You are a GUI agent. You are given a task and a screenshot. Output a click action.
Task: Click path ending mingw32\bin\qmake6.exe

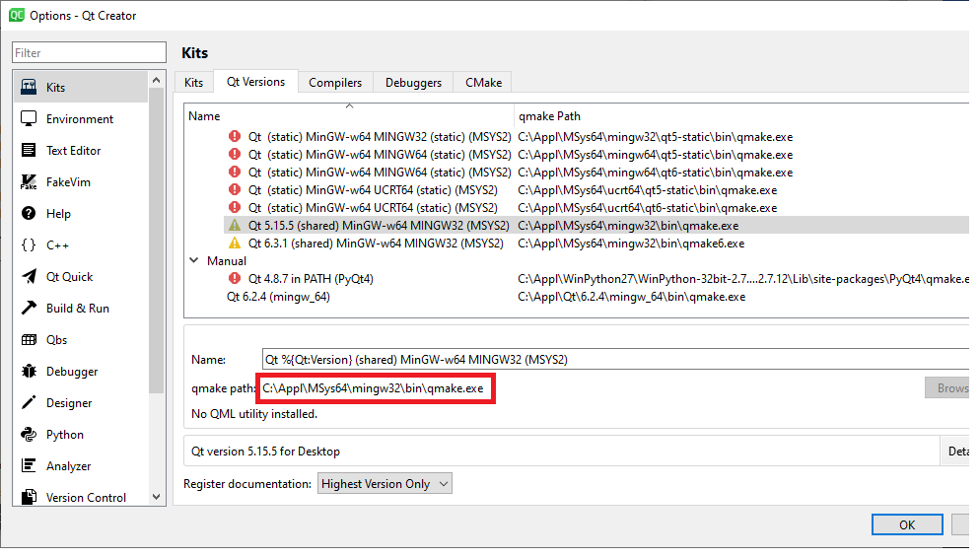click(631, 244)
